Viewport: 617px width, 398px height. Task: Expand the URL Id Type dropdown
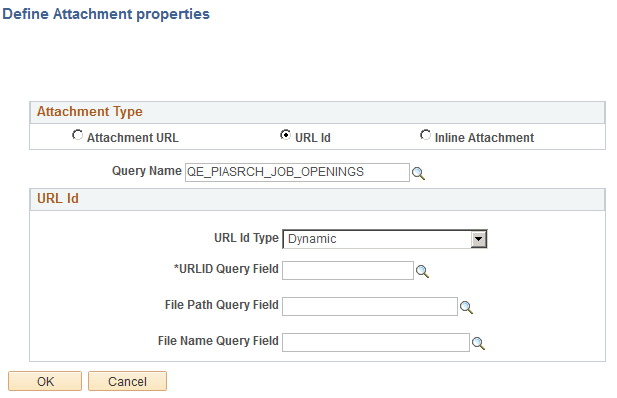478,239
